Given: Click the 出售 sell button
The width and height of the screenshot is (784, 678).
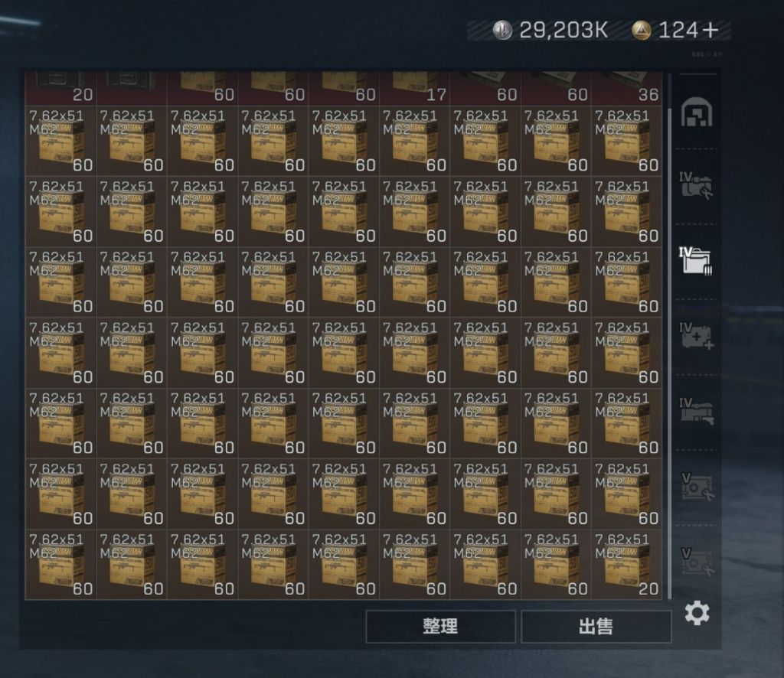Looking at the screenshot, I should pos(596,626).
